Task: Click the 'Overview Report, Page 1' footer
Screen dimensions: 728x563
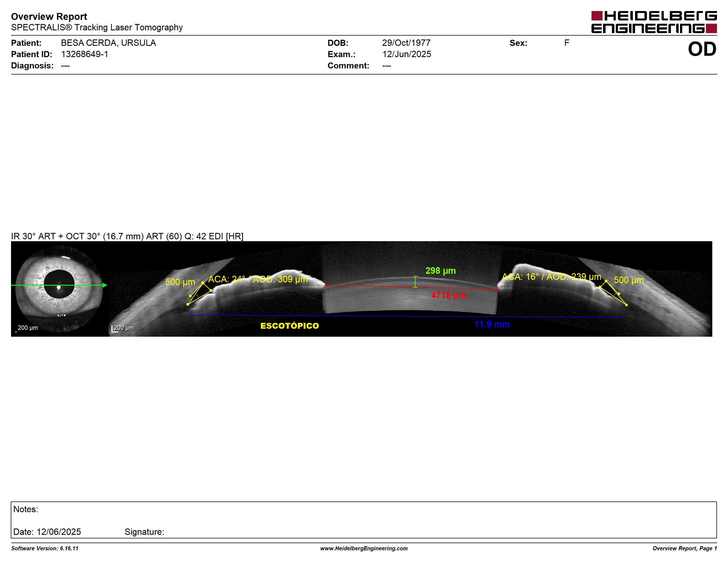Action: pos(685,548)
